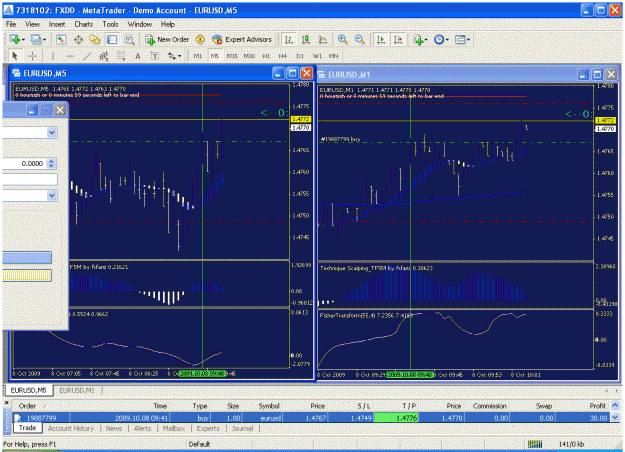The image size is (625, 452).
Task: Open the Alerts terminal tab
Action: click(x=142, y=428)
